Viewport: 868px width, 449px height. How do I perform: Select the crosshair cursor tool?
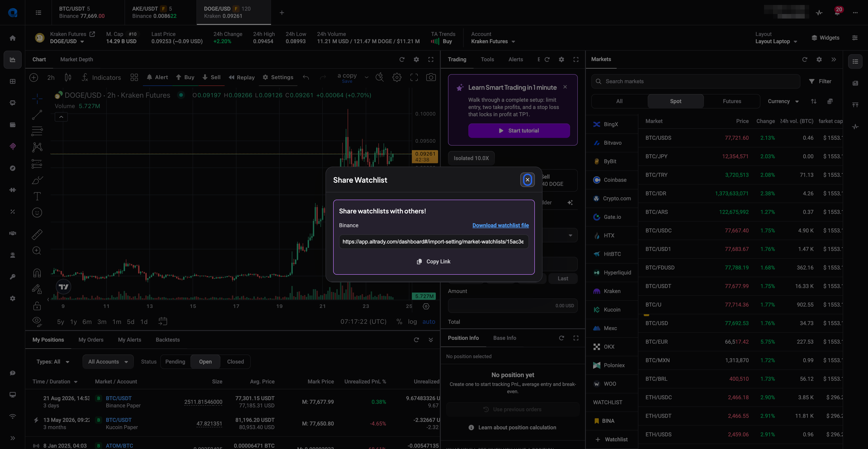click(37, 98)
